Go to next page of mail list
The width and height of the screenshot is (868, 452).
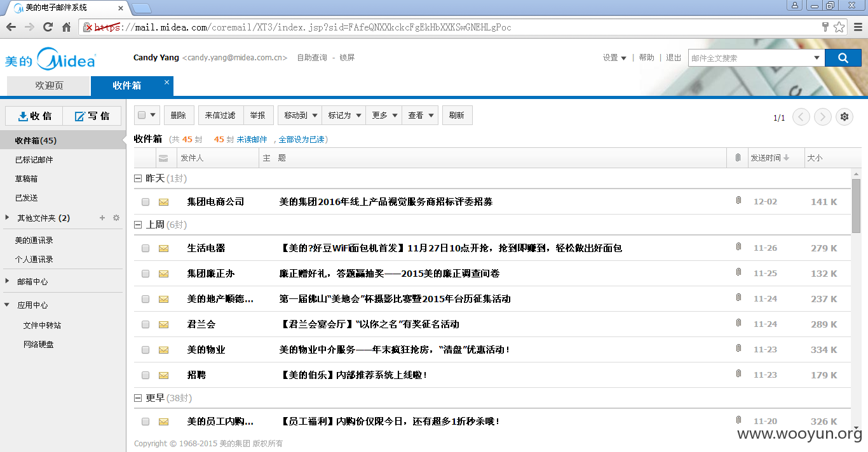tap(823, 117)
